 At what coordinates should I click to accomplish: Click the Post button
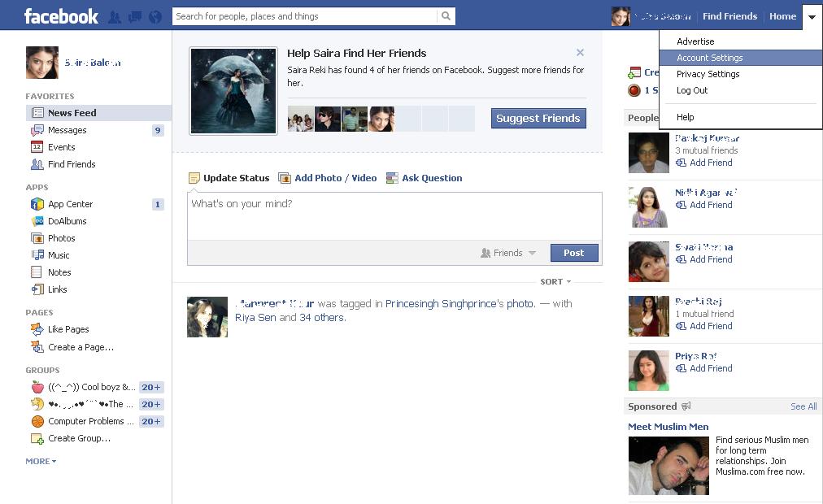573,253
